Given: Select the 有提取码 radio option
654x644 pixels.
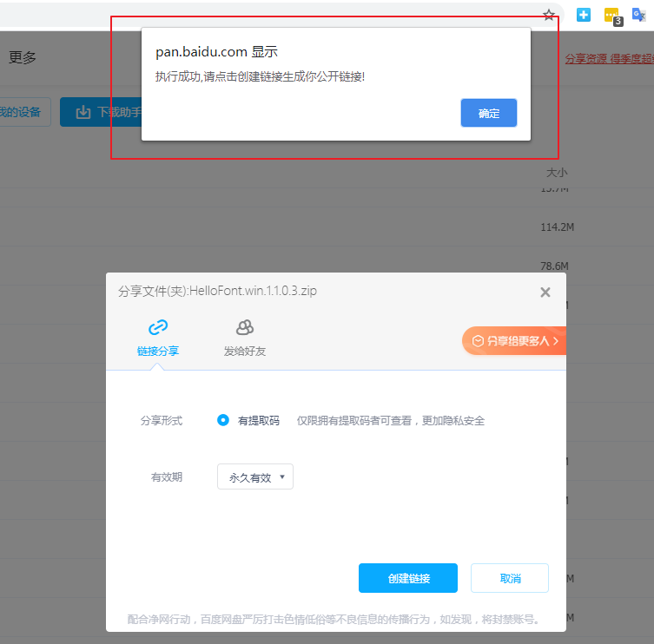Looking at the screenshot, I should coord(223,420).
